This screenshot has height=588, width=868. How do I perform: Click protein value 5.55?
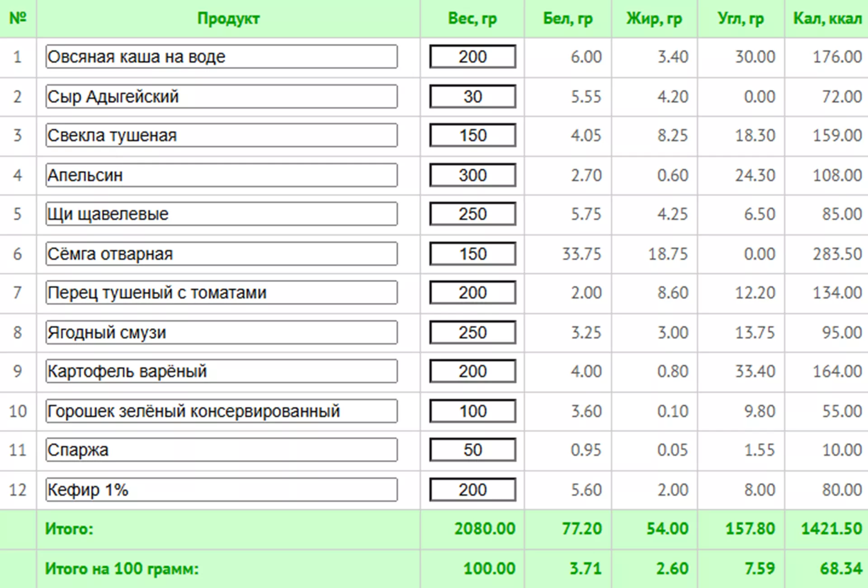click(586, 97)
